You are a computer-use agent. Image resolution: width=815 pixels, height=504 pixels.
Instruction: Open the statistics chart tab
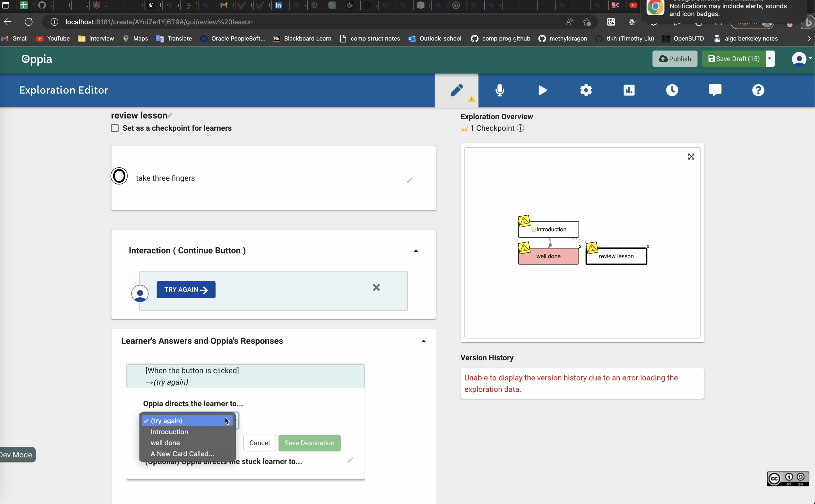(x=629, y=90)
